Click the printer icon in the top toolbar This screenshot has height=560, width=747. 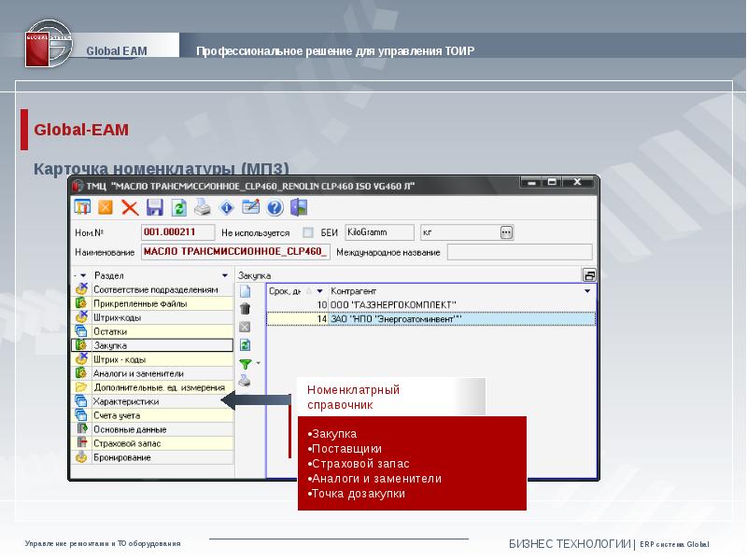[203, 207]
